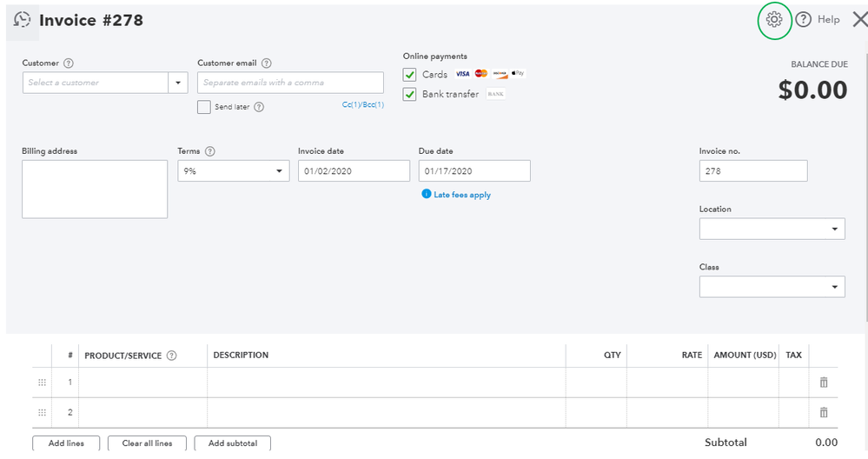Screen dimensions: 868x459
Task: Open the invoice settings gear icon
Action: pos(774,20)
